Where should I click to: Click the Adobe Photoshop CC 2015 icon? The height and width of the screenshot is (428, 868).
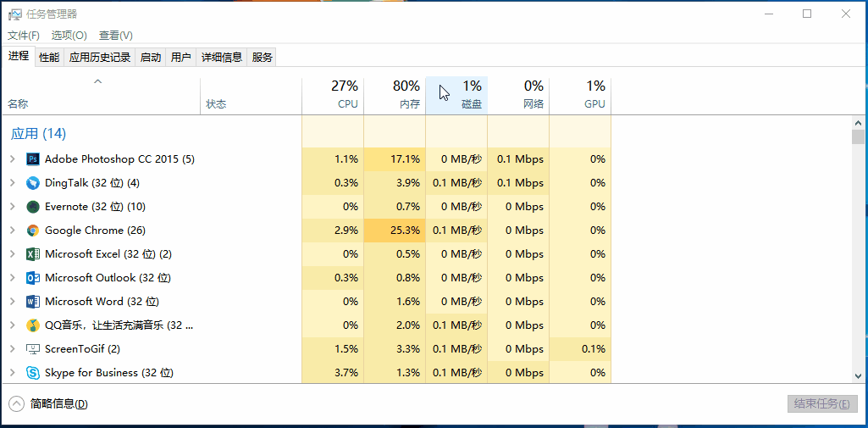(x=33, y=159)
